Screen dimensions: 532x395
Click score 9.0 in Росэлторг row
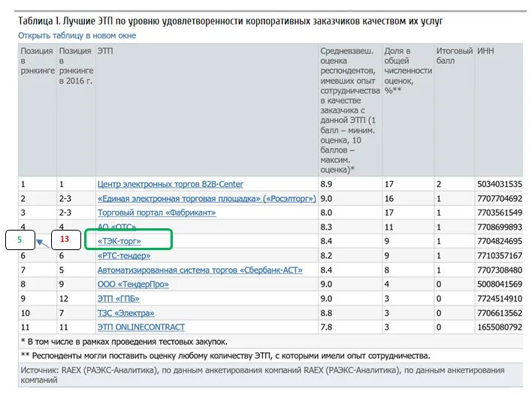[x=326, y=198]
